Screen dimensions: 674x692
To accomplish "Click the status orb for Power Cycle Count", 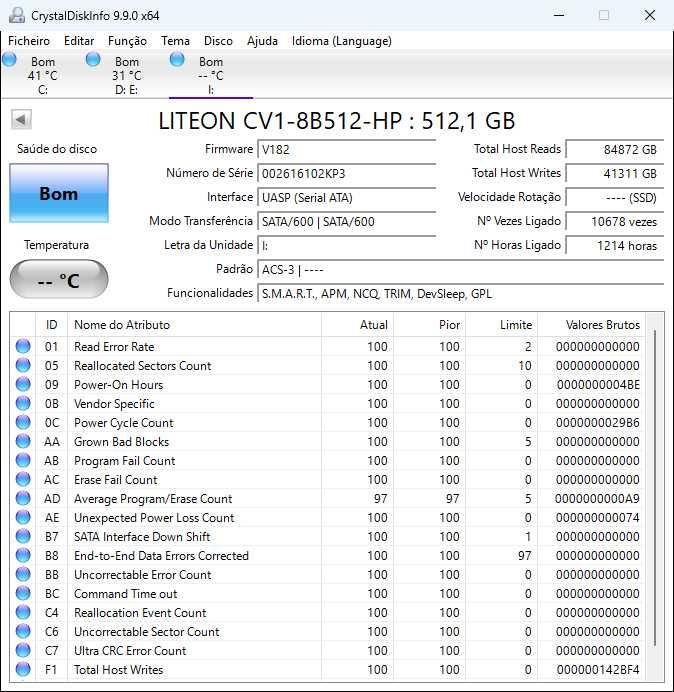I will click(x=23, y=422).
